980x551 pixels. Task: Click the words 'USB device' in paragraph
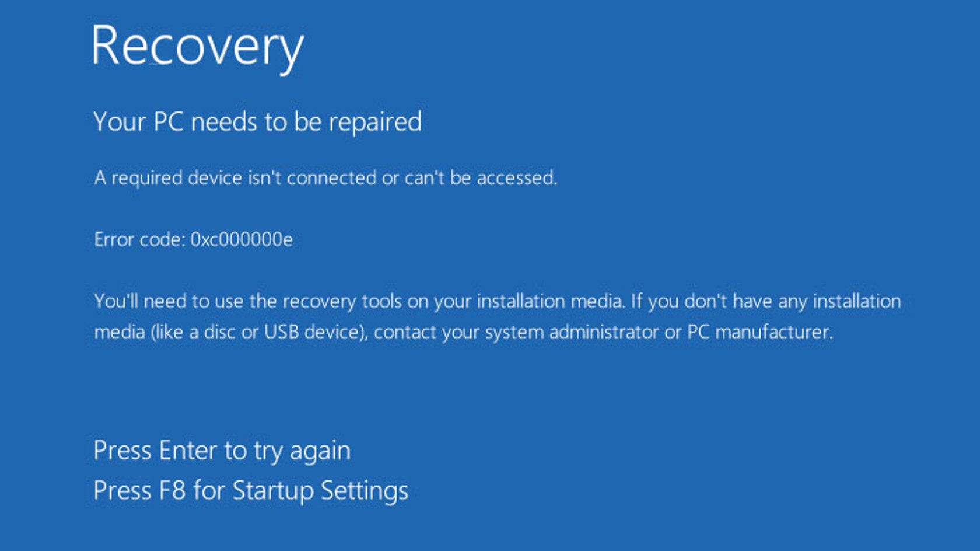coord(314,332)
